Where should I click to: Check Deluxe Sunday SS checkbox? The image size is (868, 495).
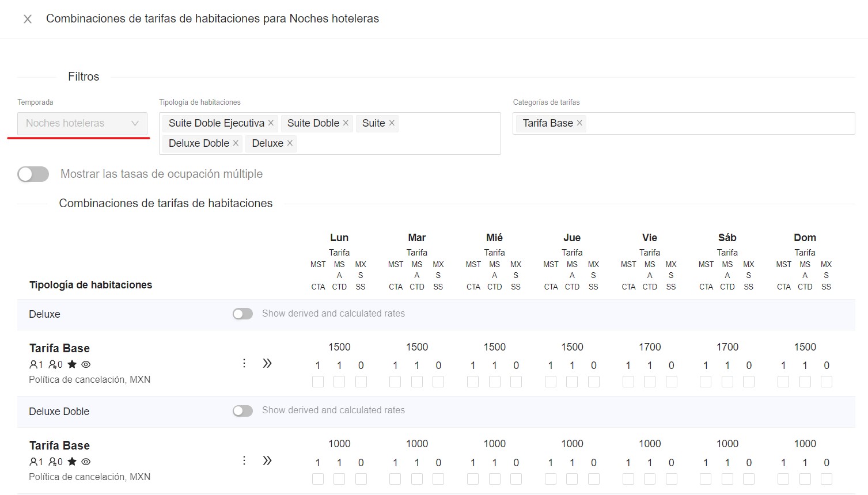tap(827, 382)
